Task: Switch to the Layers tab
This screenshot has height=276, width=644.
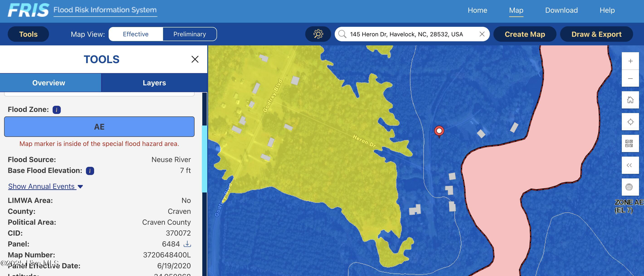Action: 154,83
